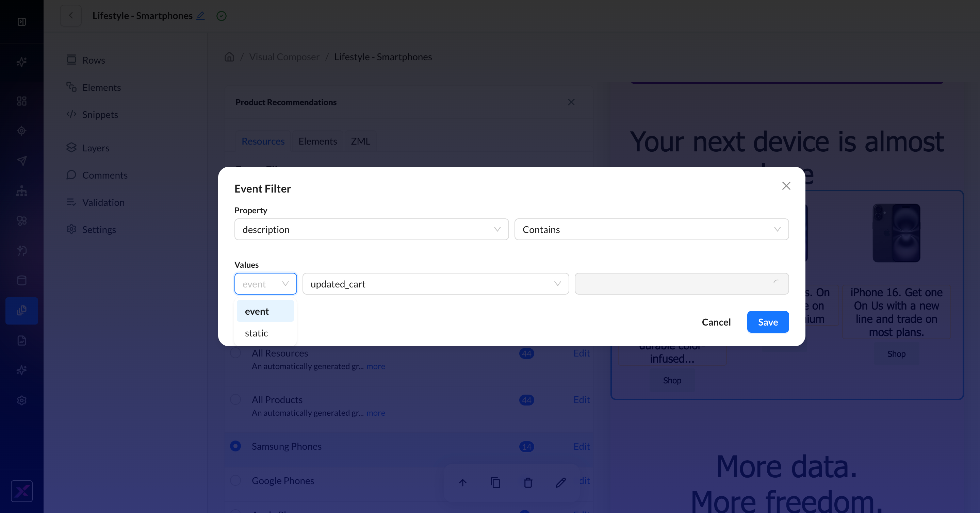This screenshot has height=513, width=980.
Task: Open the target icon in the left sidebar
Action: [x=22, y=130]
